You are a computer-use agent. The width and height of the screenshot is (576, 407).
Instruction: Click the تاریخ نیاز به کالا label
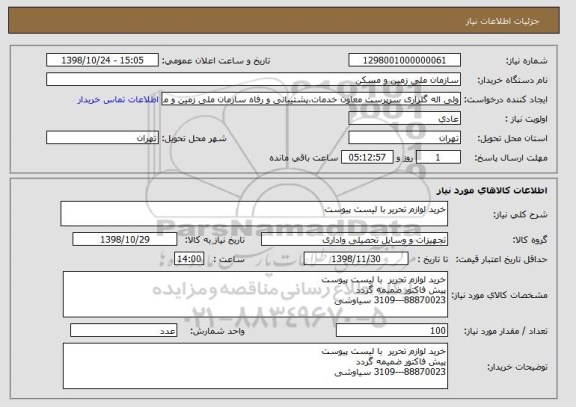coord(215,240)
